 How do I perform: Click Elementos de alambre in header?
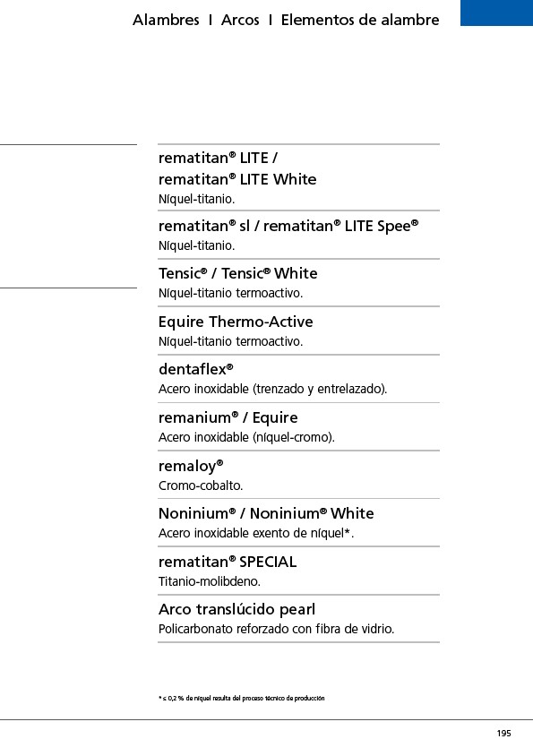click(360, 20)
